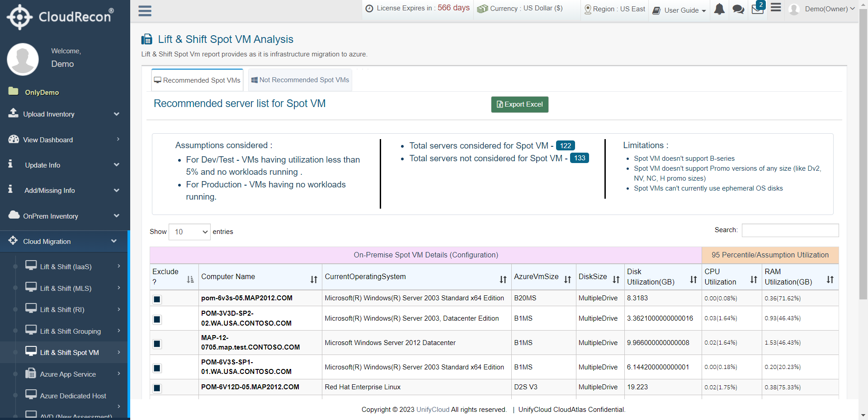The height and width of the screenshot is (420, 868).
Task: Open the Show entries count dropdown
Action: click(x=189, y=232)
